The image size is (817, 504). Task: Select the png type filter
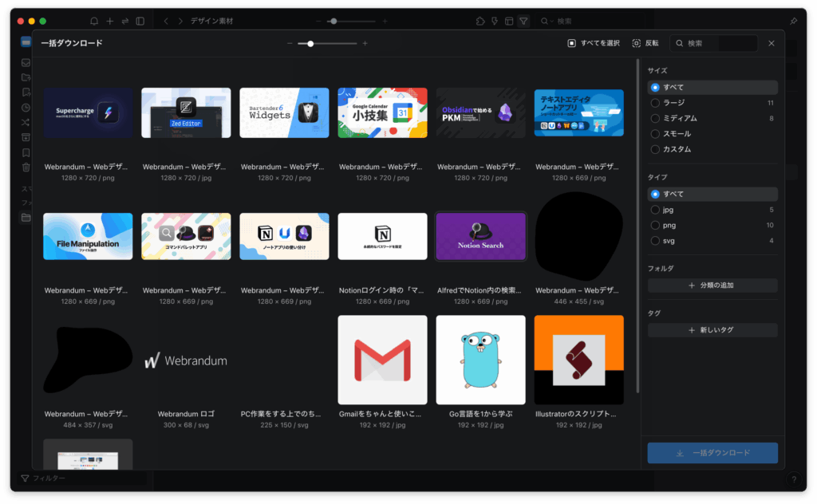(656, 226)
